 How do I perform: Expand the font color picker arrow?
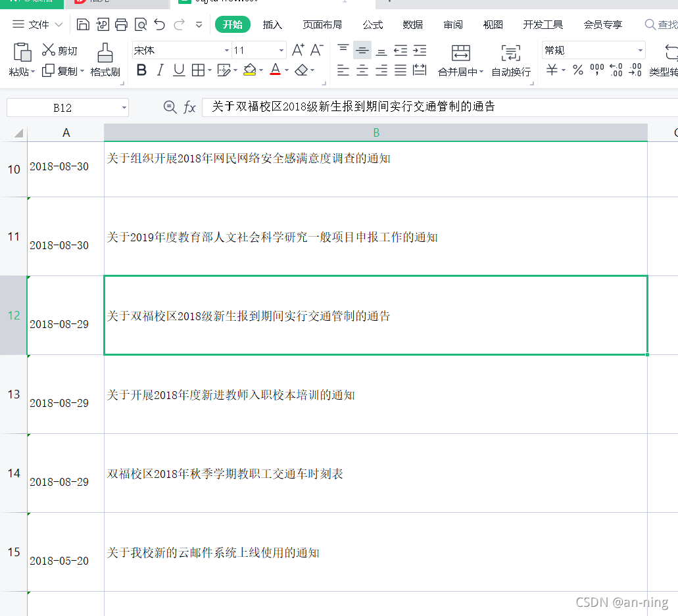point(286,70)
